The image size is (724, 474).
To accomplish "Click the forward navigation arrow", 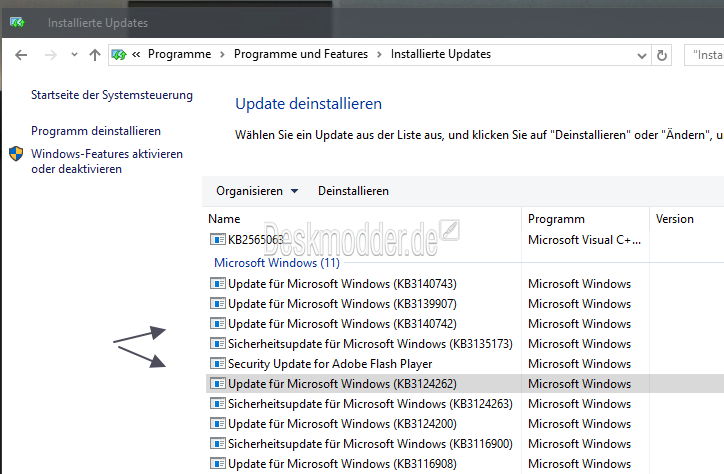I will coord(50,55).
